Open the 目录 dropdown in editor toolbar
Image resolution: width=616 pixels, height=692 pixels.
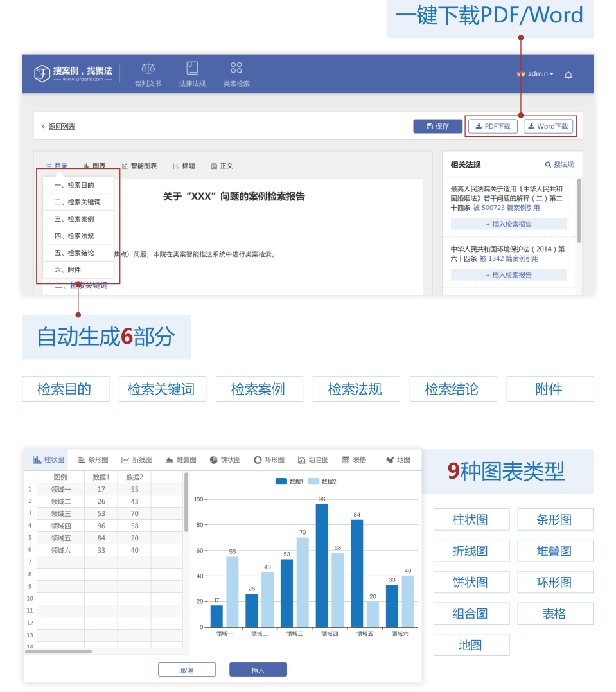click(x=57, y=166)
